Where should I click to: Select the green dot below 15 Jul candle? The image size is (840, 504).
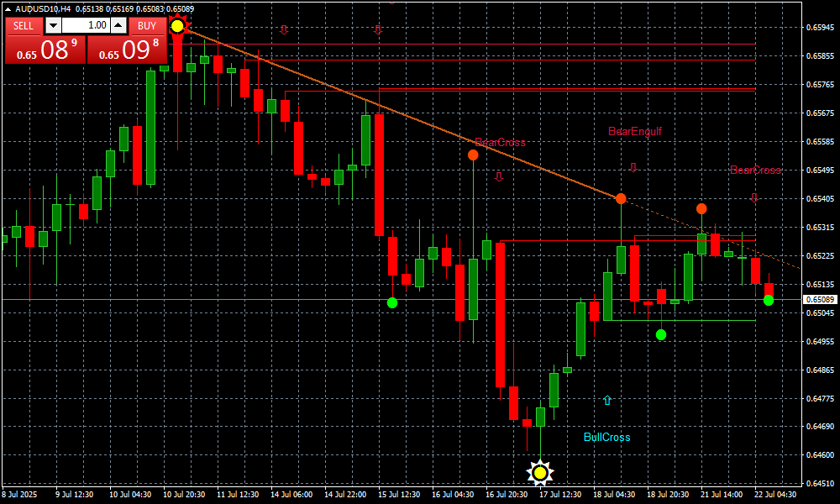tap(392, 302)
